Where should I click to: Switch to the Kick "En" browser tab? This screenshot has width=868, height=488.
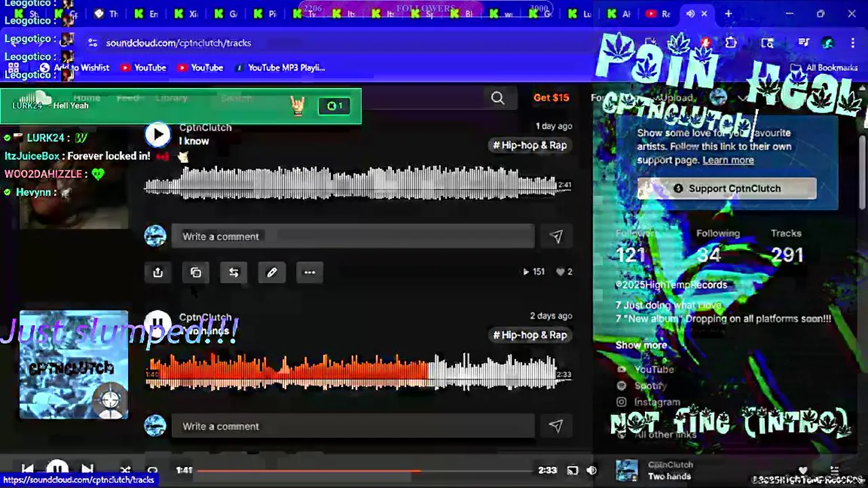coord(146,14)
